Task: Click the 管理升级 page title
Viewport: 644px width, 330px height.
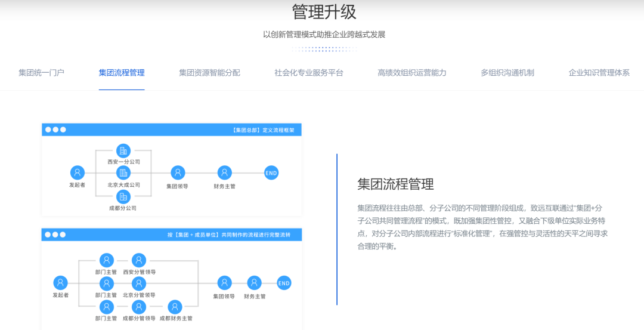Action: [324, 12]
